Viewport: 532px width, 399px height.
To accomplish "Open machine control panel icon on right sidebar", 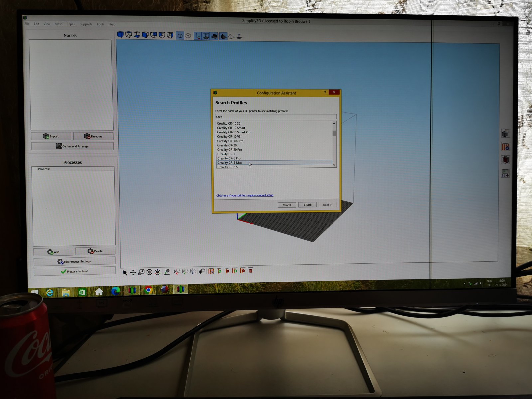I will (x=505, y=133).
